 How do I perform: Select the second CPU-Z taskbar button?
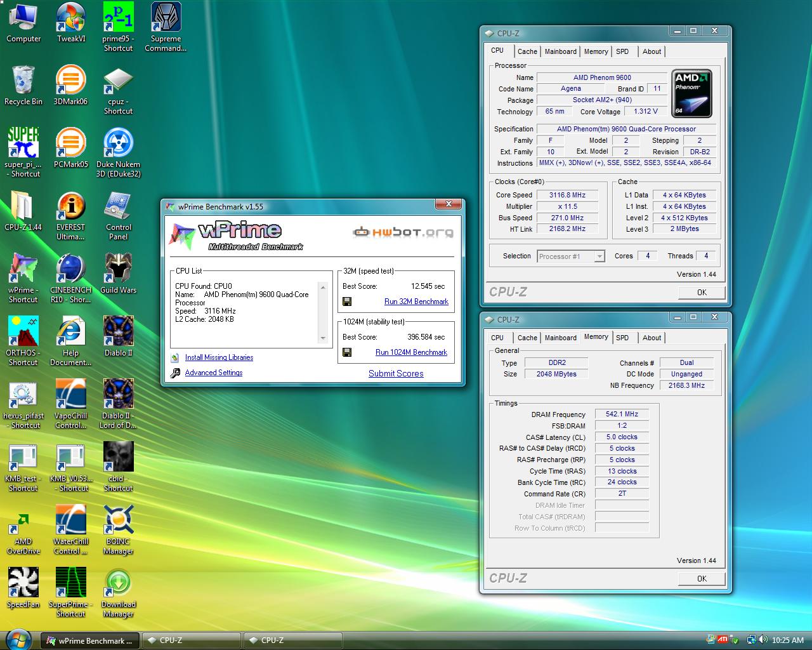pyautogui.click(x=292, y=640)
